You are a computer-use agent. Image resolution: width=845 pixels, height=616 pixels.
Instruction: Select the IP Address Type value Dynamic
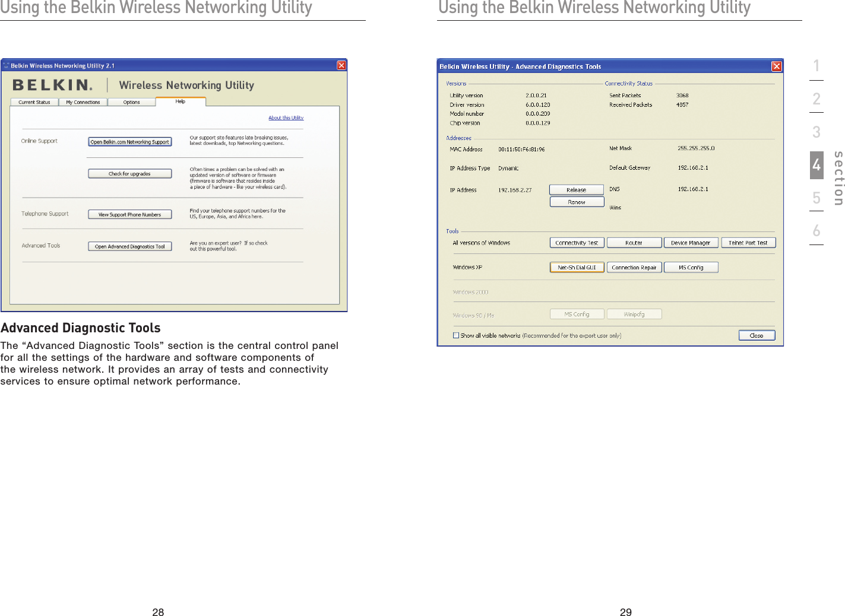[x=508, y=168]
